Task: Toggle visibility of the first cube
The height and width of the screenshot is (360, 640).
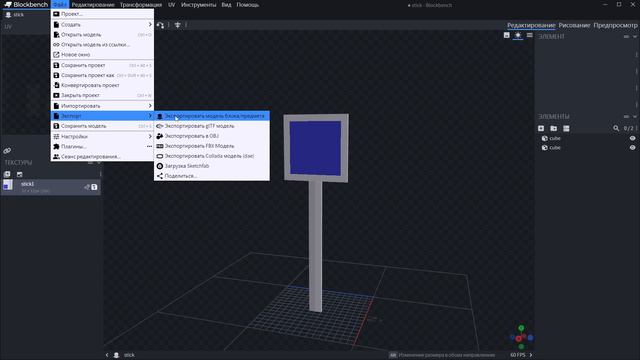Action: click(x=632, y=138)
